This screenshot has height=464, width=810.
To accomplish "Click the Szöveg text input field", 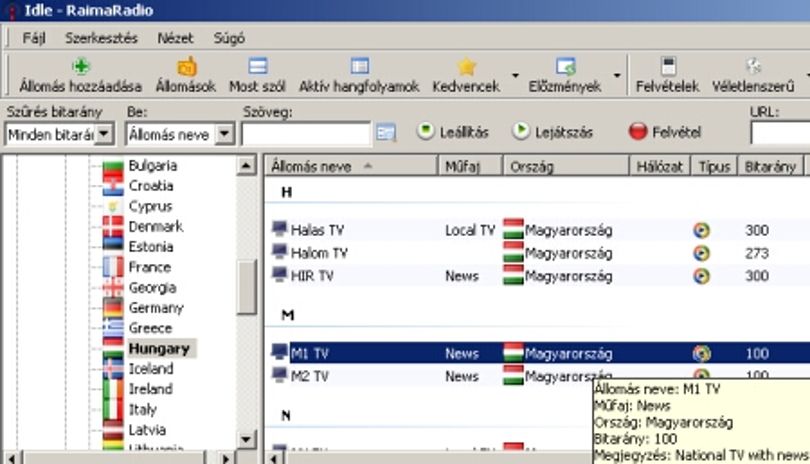I will pos(306,134).
